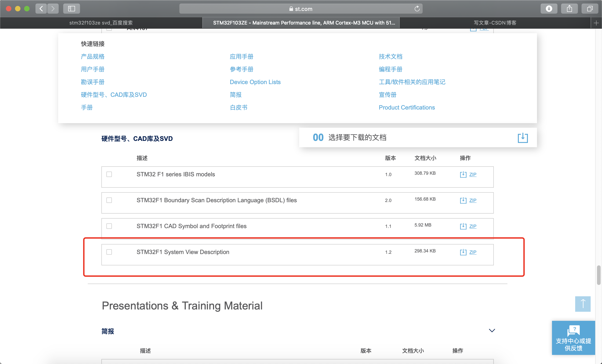Click the lock icon in address bar
Image resolution: width=602 pixels, height=364 pixels.
click(x=291, y=9)
